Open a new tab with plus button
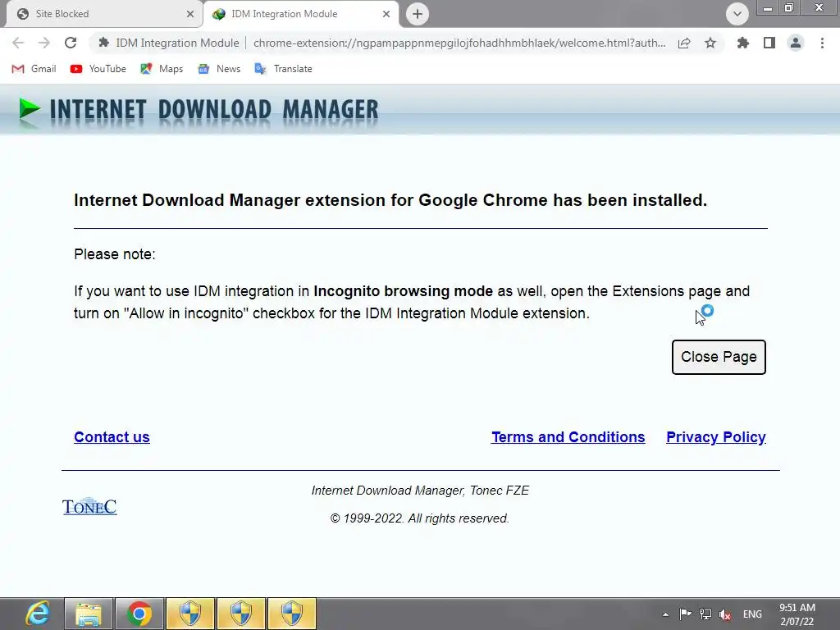The height and width of the screenshot is (630, 840). 418,14
